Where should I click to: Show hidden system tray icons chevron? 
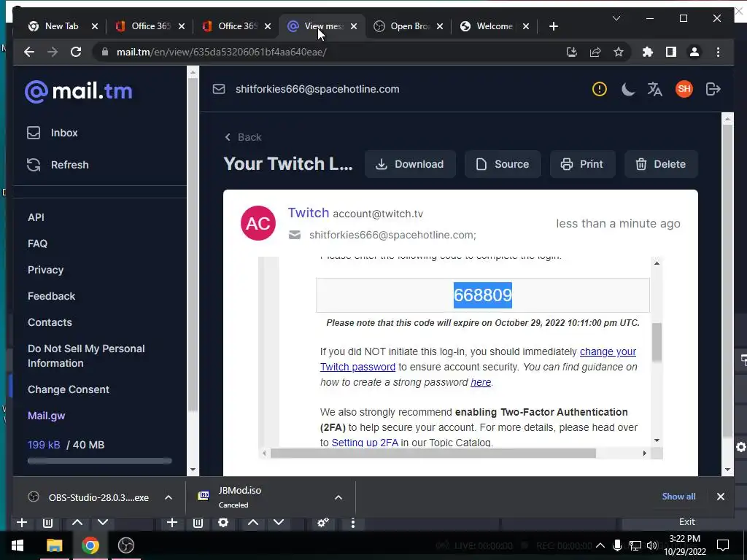(x=600, y=545)
